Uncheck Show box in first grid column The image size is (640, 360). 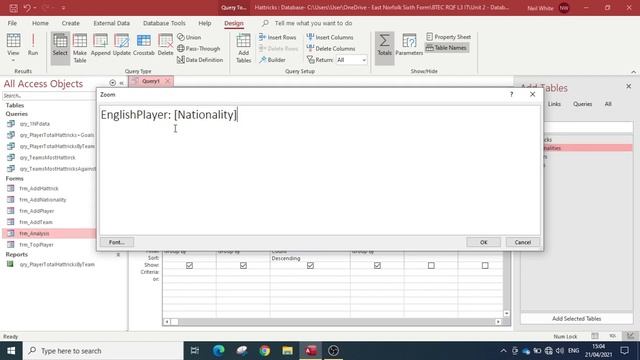click(x=189, y=266)
